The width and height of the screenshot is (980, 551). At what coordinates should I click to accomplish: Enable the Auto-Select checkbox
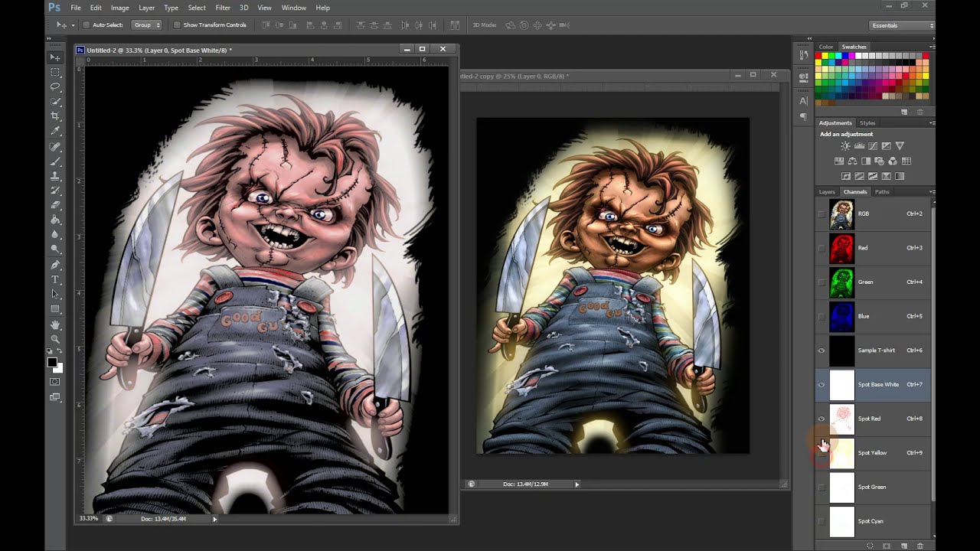(86, 24)
